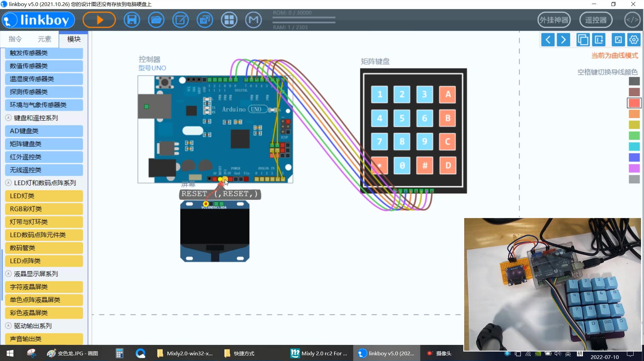This screenshot has width=644, height=361.
Task: Pick the dark gray wire color
Action: click(634, 81)
